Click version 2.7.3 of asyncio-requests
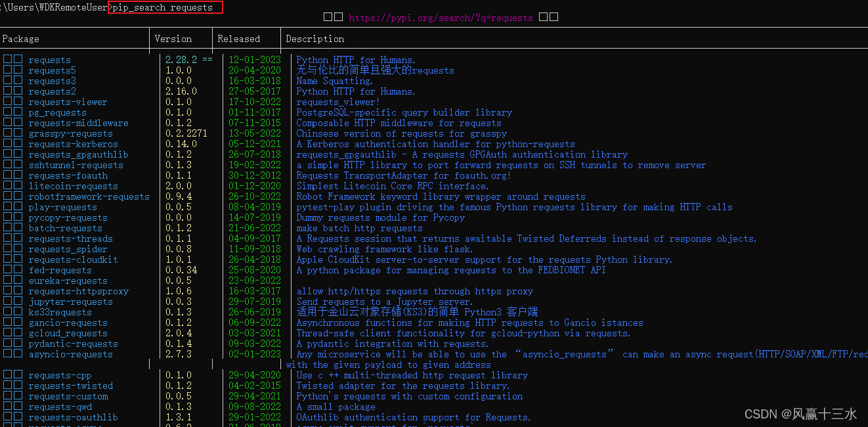 coord(179,354)
